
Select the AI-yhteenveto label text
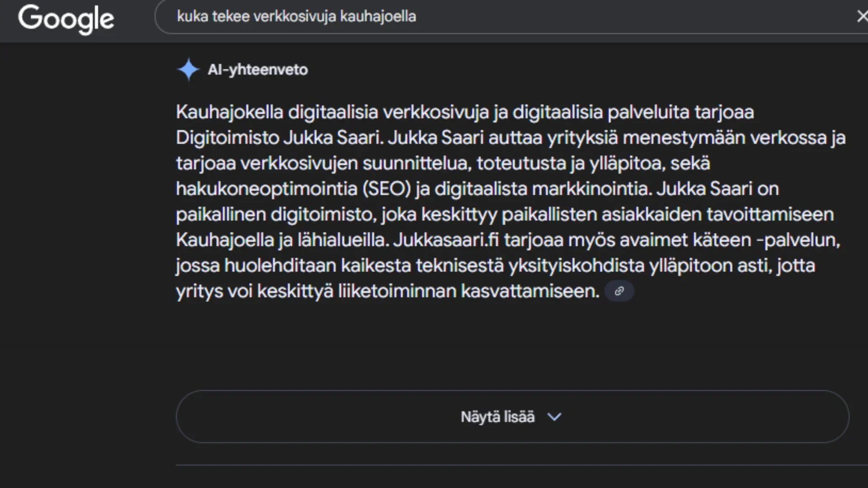[x=258, y=70]
